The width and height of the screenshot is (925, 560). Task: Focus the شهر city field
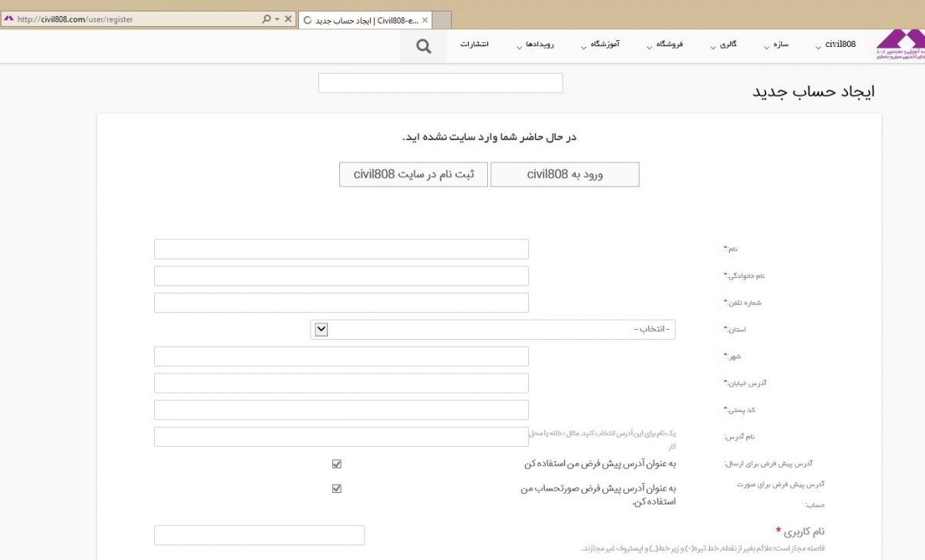click(x=341, y=356)
